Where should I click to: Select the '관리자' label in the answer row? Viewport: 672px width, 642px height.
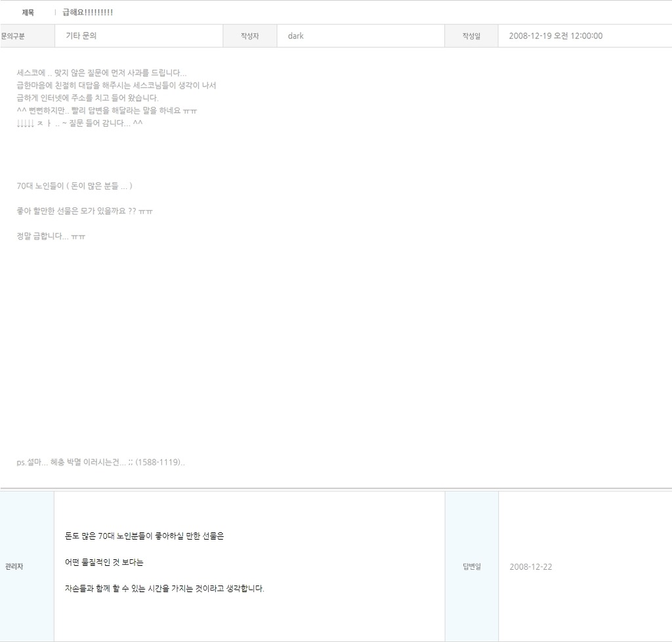point(13,567)
